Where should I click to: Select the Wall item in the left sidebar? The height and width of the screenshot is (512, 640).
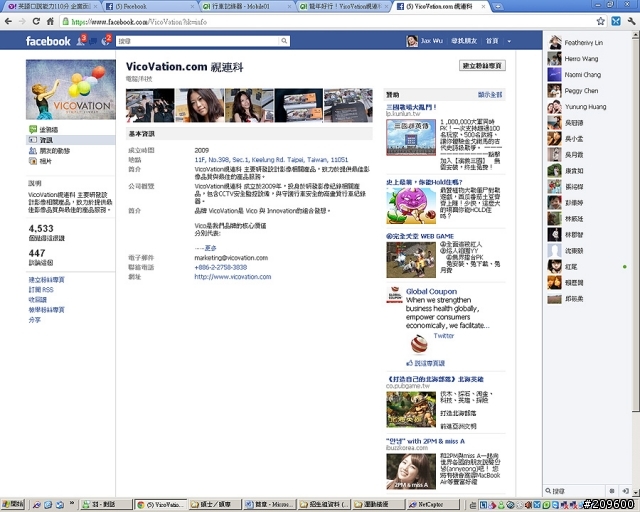[49, 129]
